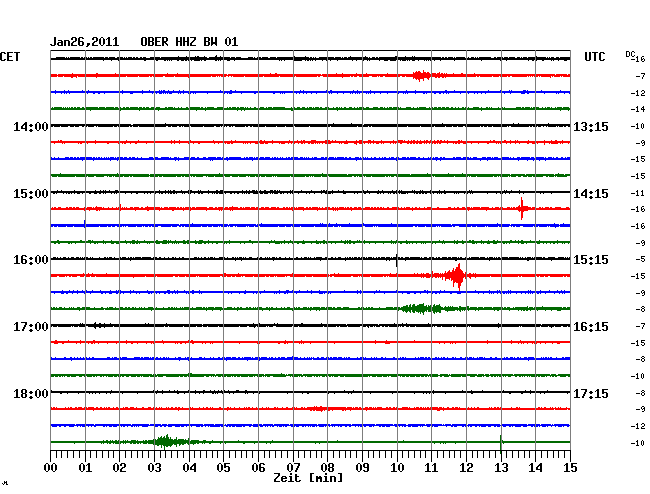Screen dimensions: 650x494
Task: Click the UTC timezone label
Action: coord(595,57)
